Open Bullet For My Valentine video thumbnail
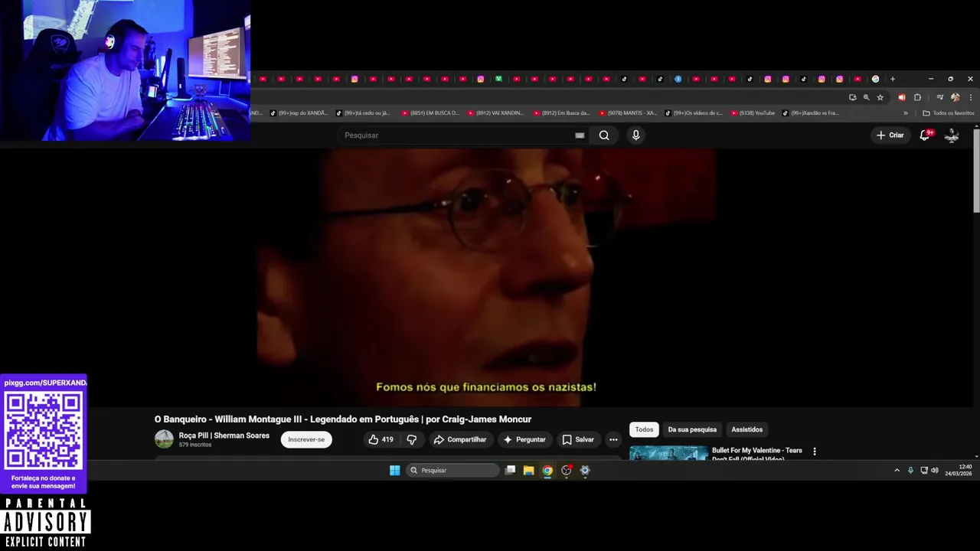The height and width of the screenshot is (551, 980). pos(668,454)
